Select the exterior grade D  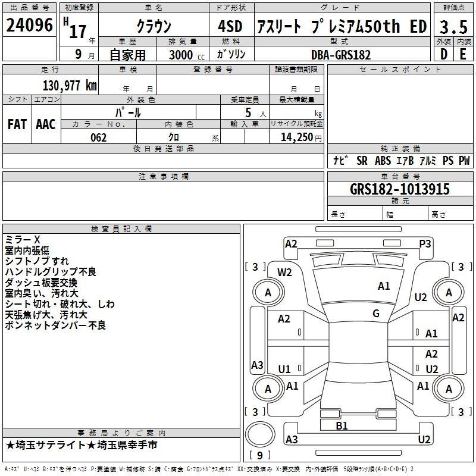[x=444, y=54]
